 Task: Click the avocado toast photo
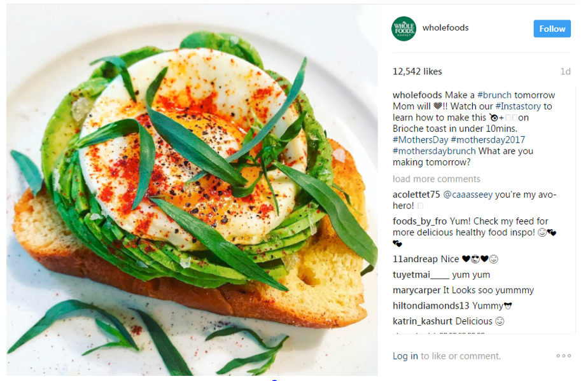click(x=192, y=191)
